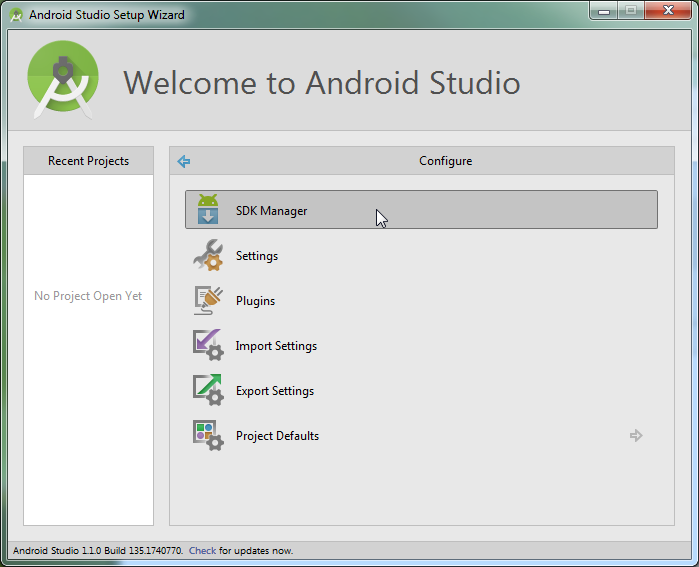
Task: Click the Export Settings green arrow icon
Action: [208, 390]
